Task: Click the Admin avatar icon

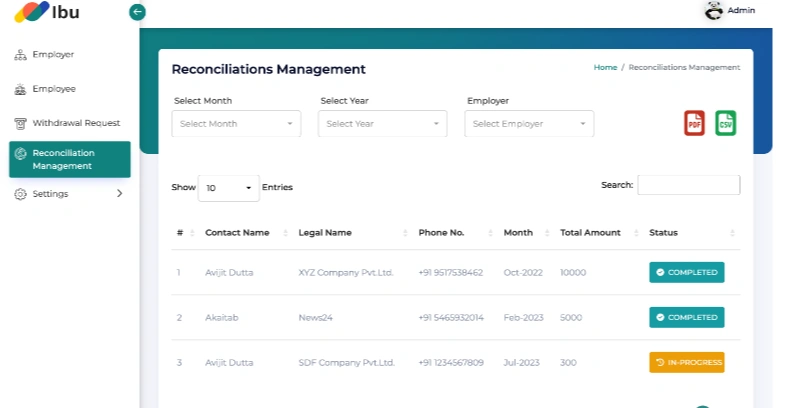Action: click(x=714, y=11)
